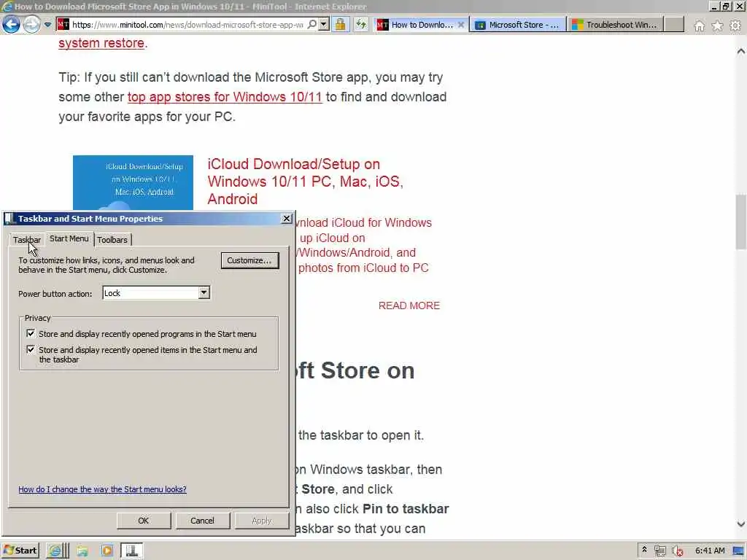Screen dimensions: 747x560
Task: Click the refresh page icon
Action: pos(361,24)
